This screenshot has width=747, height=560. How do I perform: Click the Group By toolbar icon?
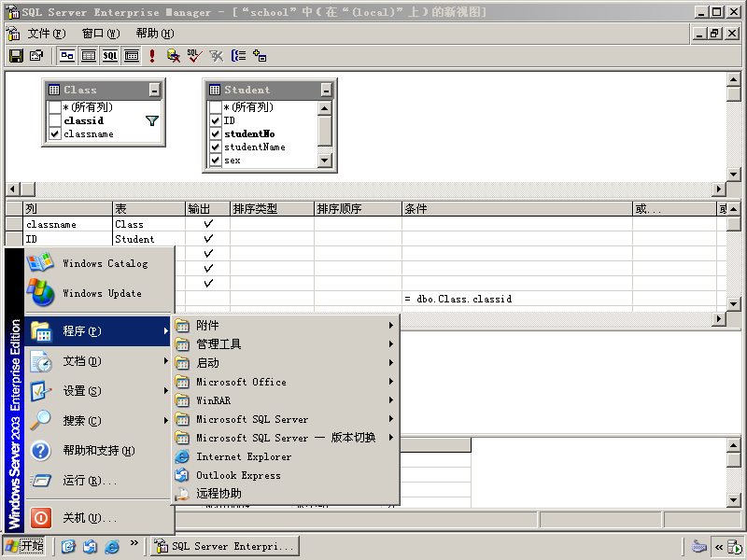(x=238, y=56)
